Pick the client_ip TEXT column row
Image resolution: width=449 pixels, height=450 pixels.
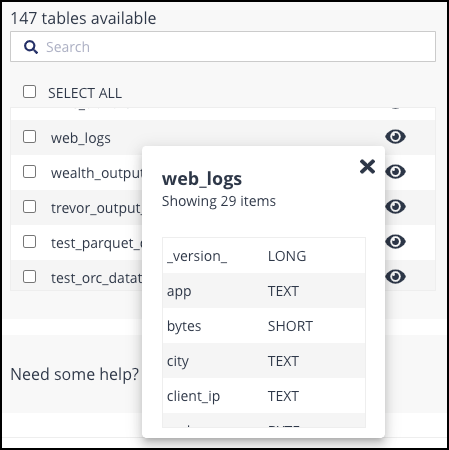264,396
